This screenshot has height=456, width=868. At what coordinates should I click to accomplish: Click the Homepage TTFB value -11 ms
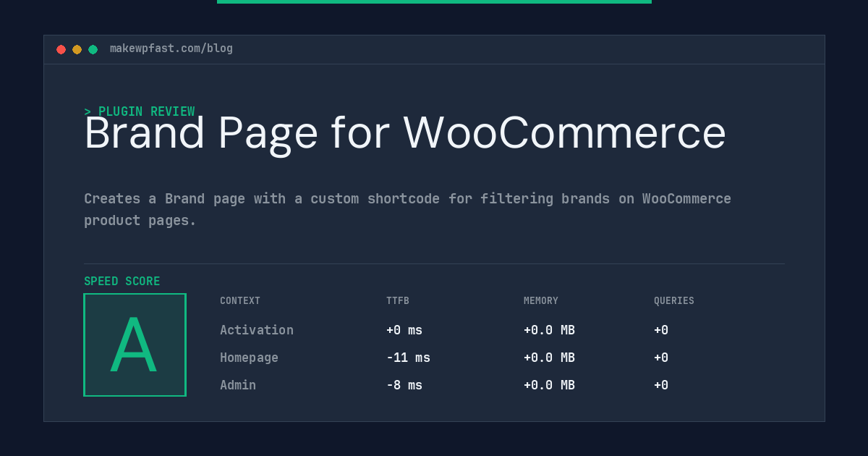tap(408, 358)
